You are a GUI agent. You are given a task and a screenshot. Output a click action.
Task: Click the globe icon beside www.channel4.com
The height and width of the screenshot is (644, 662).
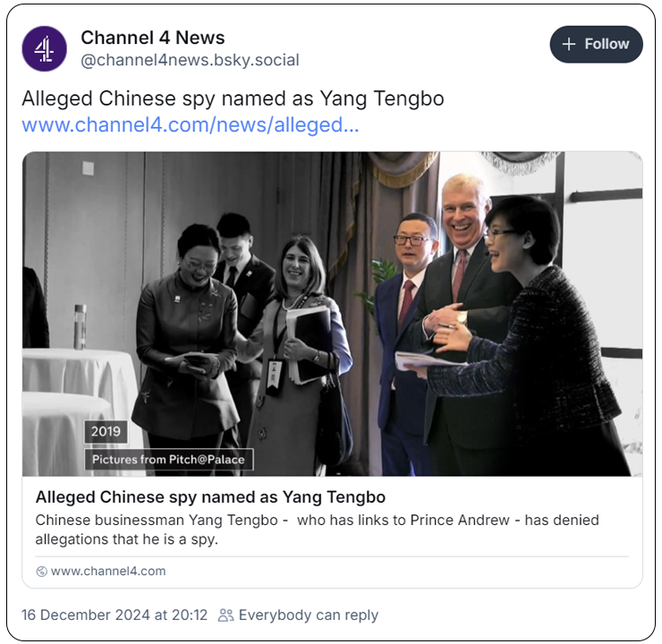point(41,572)
